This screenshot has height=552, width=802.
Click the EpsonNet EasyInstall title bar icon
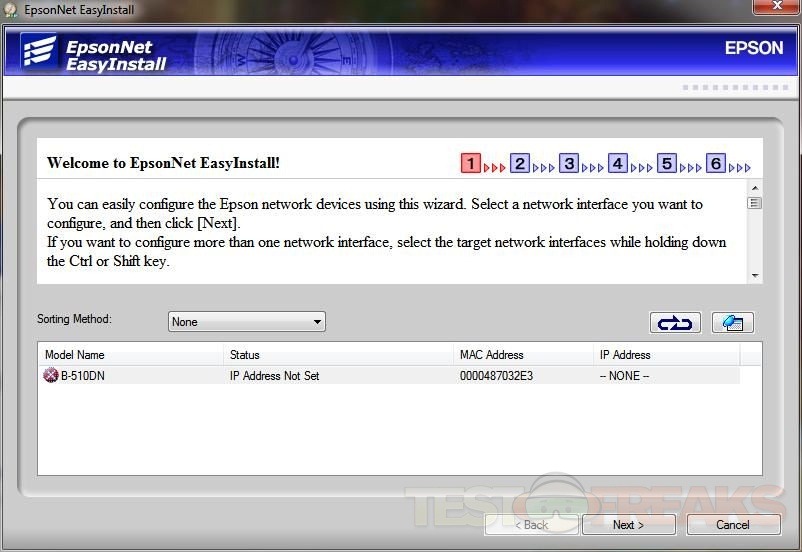pos(11,10)
